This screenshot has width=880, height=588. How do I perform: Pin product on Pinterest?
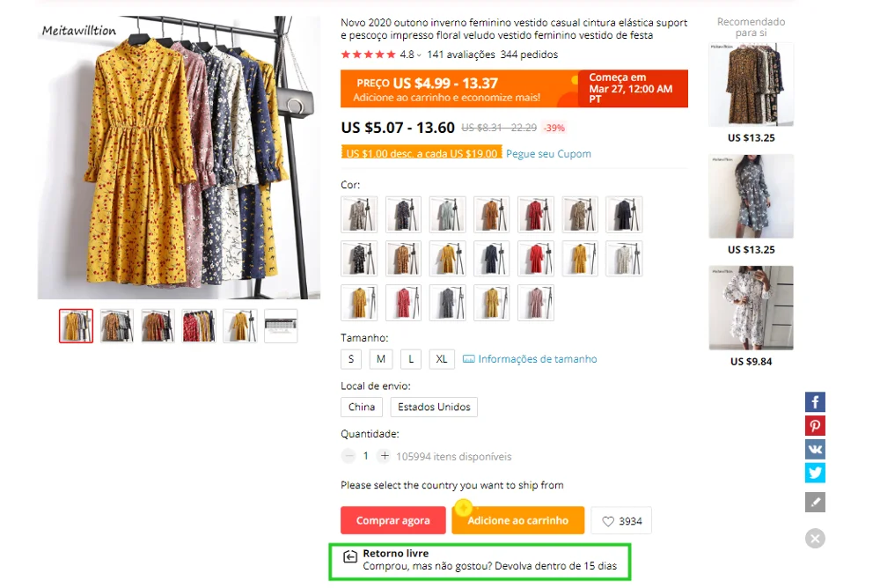pyautogui.click(x=815, y=426)
